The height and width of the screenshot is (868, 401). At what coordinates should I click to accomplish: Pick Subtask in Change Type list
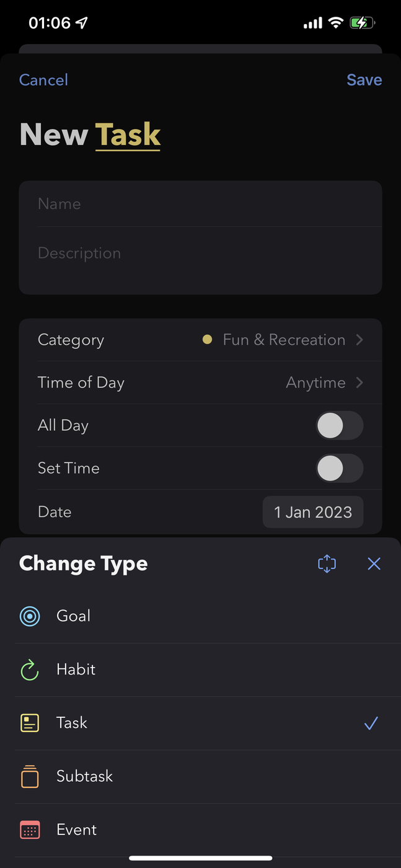pyautogui.click(x=85, y=776)
